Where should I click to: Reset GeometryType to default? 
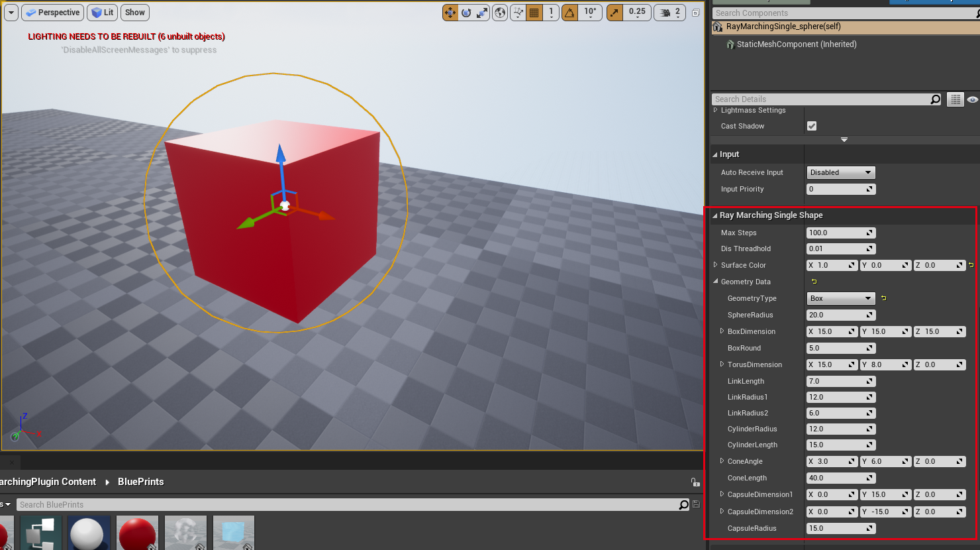(883, 298)
